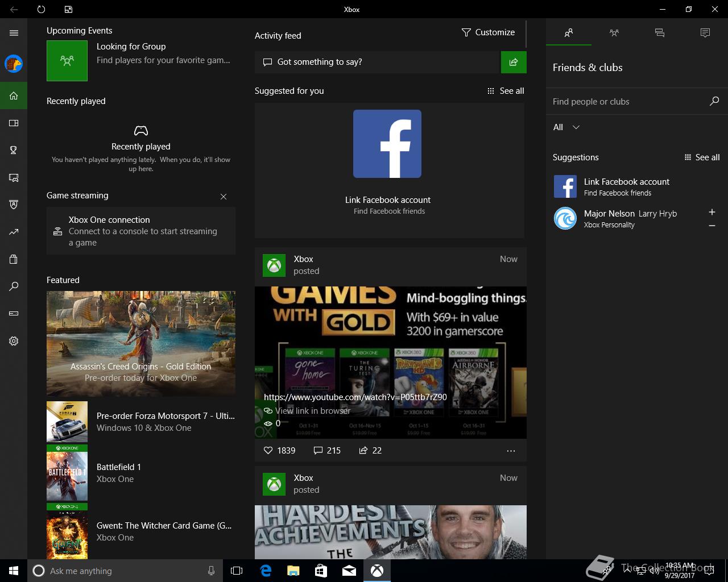Switch to Friends & clubs tab
The width and height of the screenshot is (728, 582).
(569, 33)
